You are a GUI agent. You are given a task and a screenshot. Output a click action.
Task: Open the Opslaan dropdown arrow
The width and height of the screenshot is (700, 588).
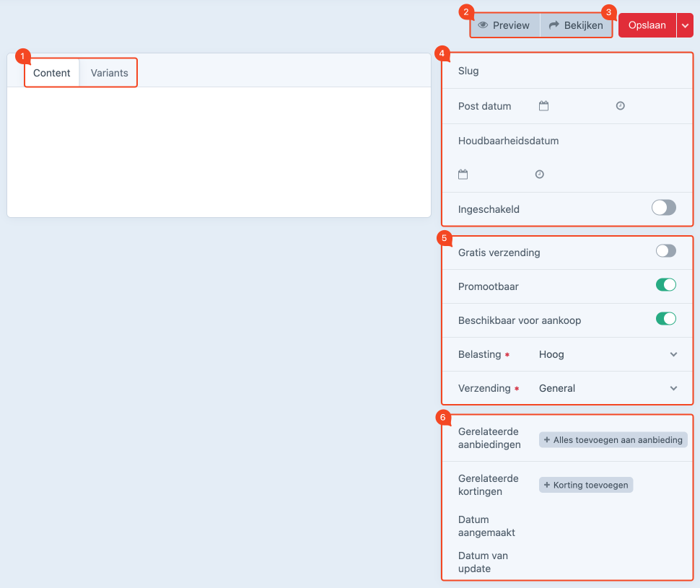point(685,25)
